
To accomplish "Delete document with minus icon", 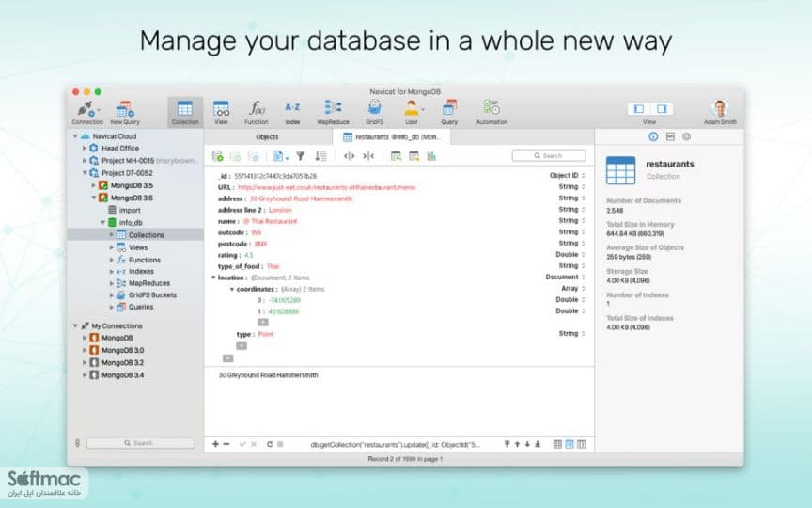I will (x=226, y=444).
